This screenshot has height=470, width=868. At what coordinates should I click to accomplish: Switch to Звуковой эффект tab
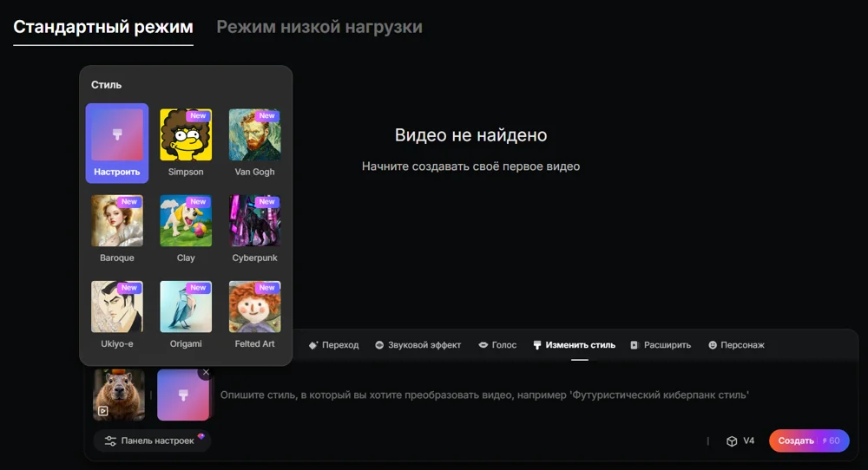418,345
